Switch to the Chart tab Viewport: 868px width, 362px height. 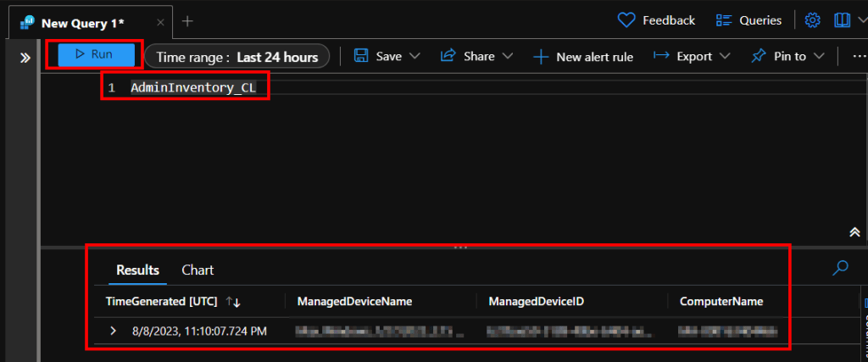[198, 270]
